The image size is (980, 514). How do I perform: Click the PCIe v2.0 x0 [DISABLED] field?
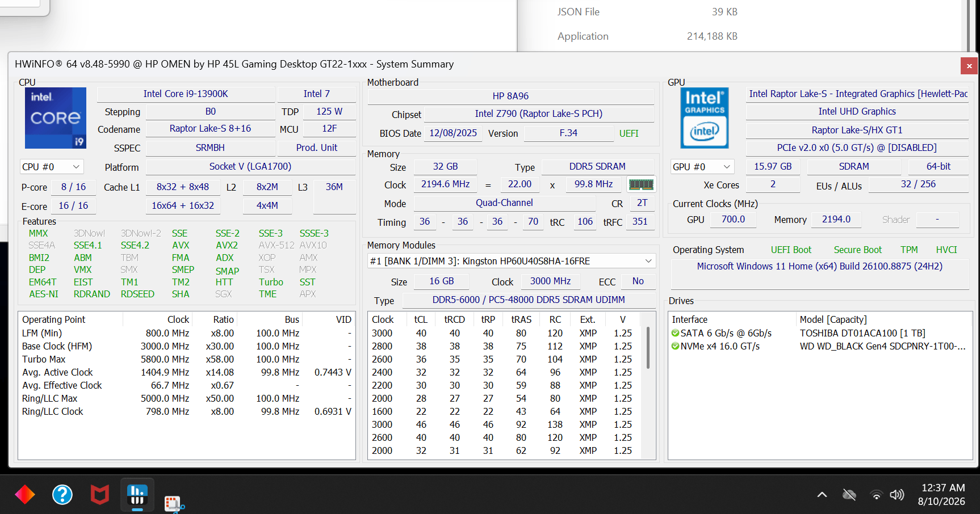point(857,148)
